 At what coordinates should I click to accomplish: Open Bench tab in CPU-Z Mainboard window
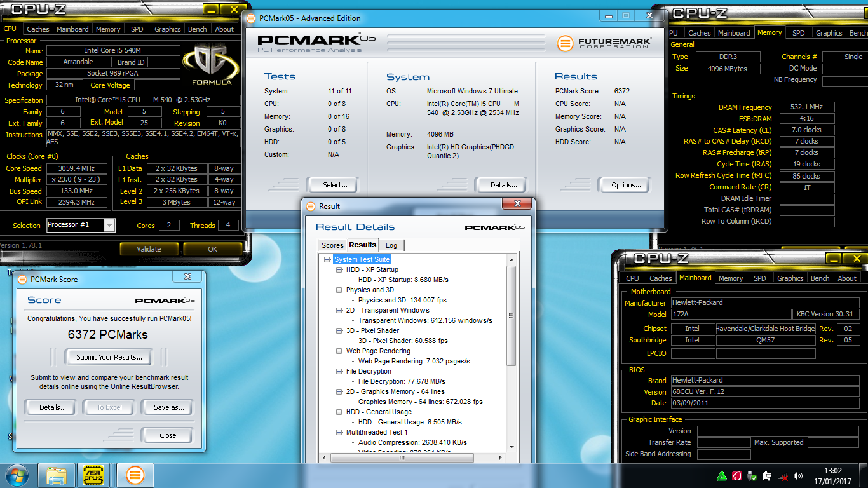pyautogui.click(x=820, y=278)
